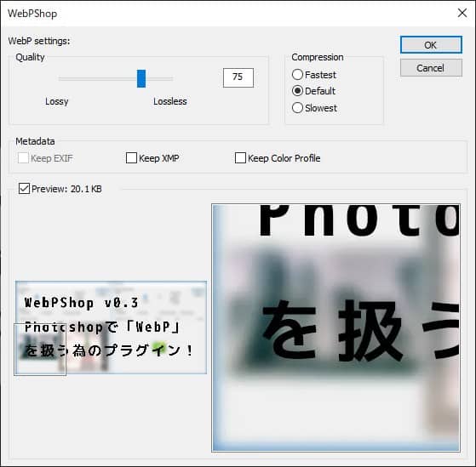Screen dimensions: 476x467
Task: Confirm settings with the OK button
Action: pos(431,45)
